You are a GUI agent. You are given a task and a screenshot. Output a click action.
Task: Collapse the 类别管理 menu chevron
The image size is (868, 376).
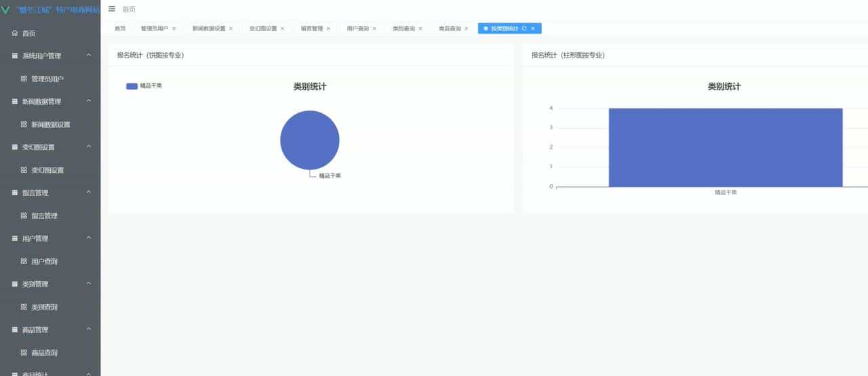(x=89, y=284)
